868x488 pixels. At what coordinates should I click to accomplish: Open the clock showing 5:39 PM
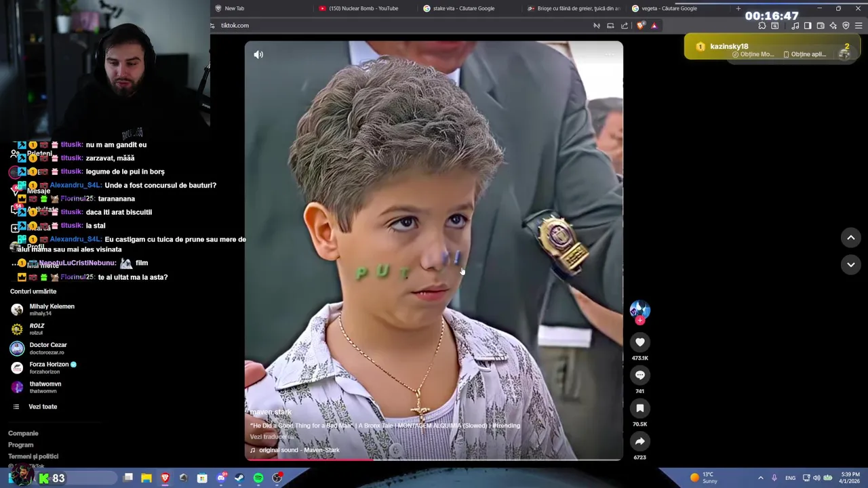point(850,478)
